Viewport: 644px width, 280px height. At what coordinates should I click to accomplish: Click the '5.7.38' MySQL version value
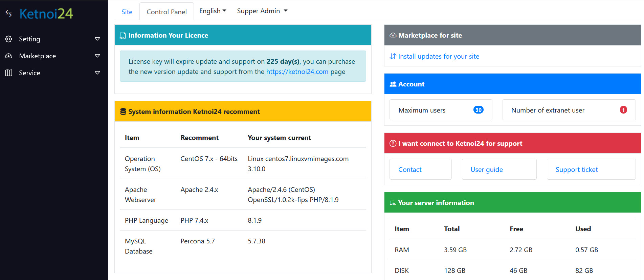(257, 241)
